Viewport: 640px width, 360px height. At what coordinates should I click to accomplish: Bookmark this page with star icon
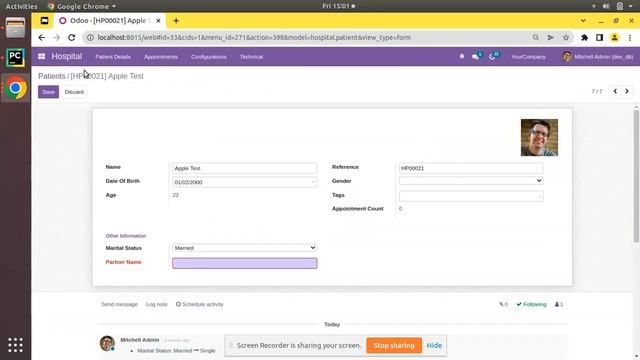coord(566,38)
